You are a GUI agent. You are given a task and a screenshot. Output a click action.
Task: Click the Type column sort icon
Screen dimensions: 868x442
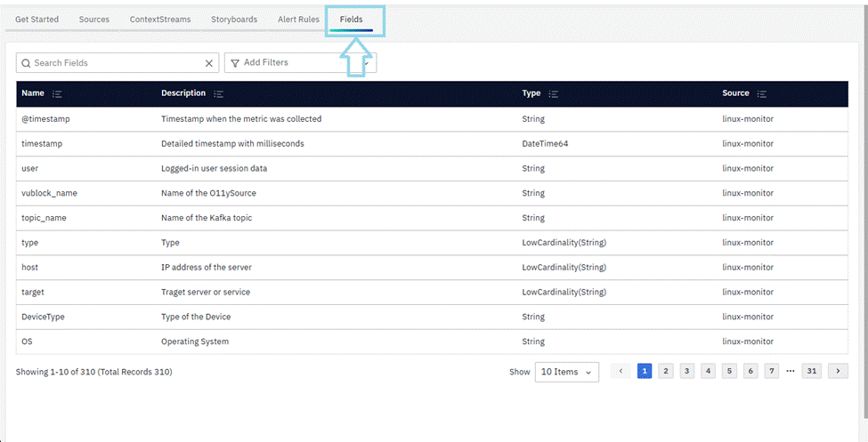554,93
